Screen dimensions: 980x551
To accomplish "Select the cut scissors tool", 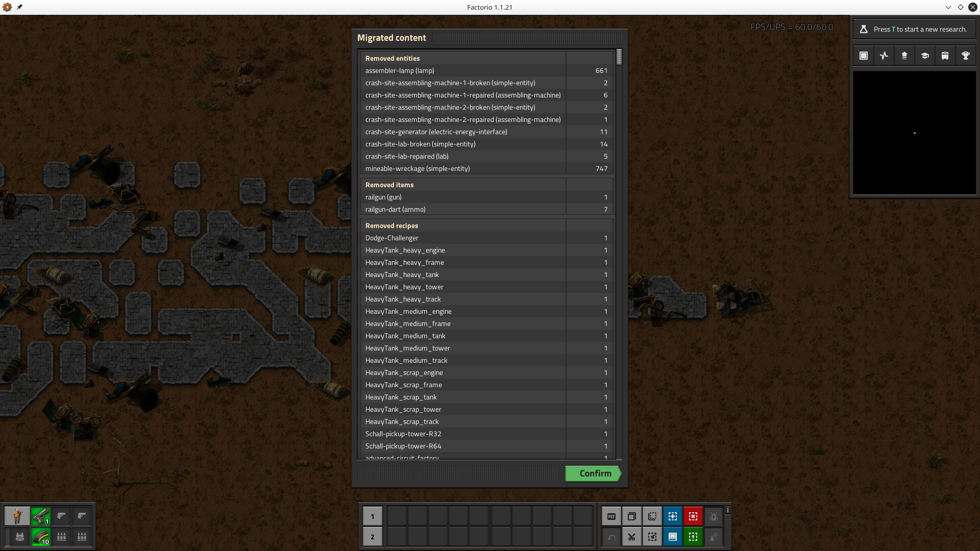I will point(632,537).
